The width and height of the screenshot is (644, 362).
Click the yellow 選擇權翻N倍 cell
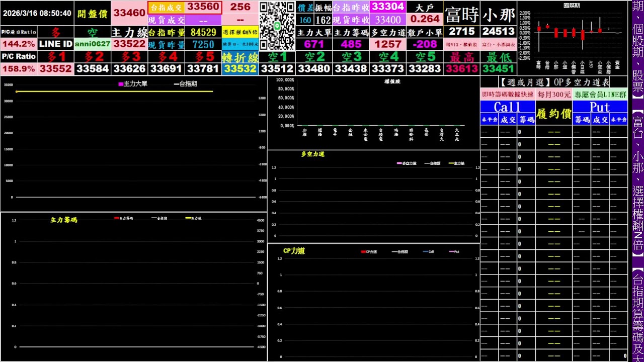tap(240, 32)
